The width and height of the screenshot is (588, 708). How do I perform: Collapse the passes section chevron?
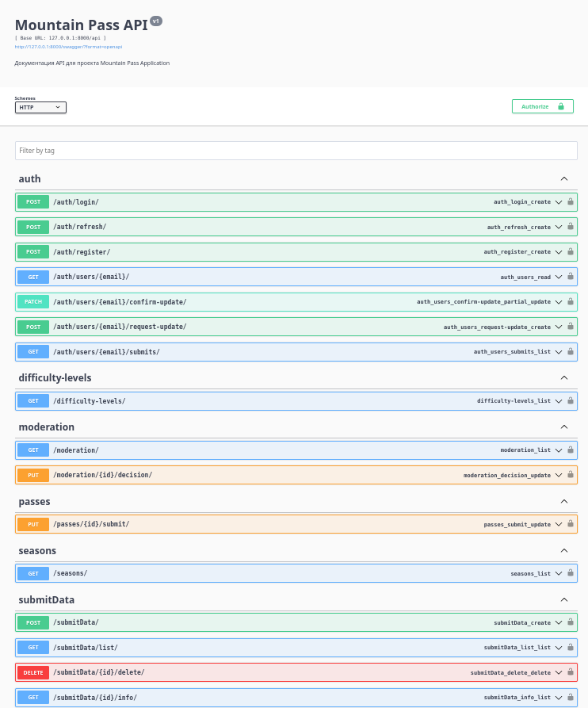564,501
